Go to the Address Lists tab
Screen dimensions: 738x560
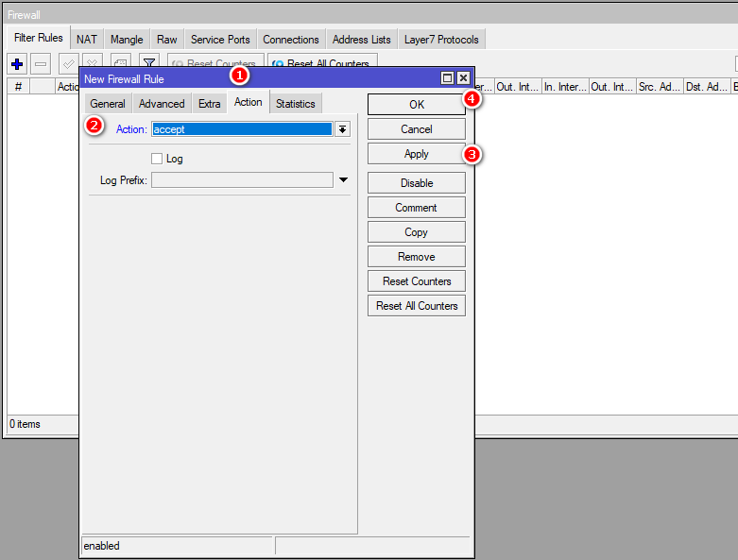[x=362, y=40]
